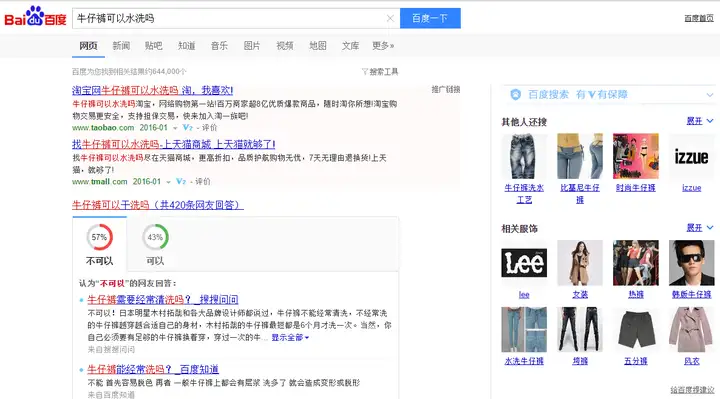Switch to the 视频 tab

[285, 45]
